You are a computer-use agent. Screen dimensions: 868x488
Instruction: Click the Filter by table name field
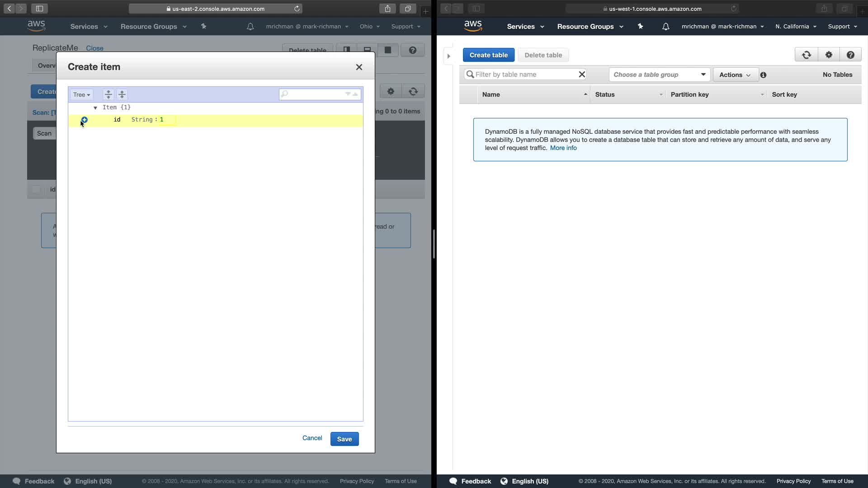tap(524, 75)
